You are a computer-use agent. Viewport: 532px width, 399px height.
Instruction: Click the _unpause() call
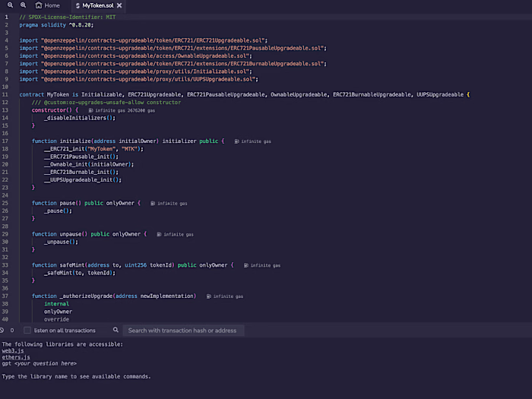tap(61, 242)
